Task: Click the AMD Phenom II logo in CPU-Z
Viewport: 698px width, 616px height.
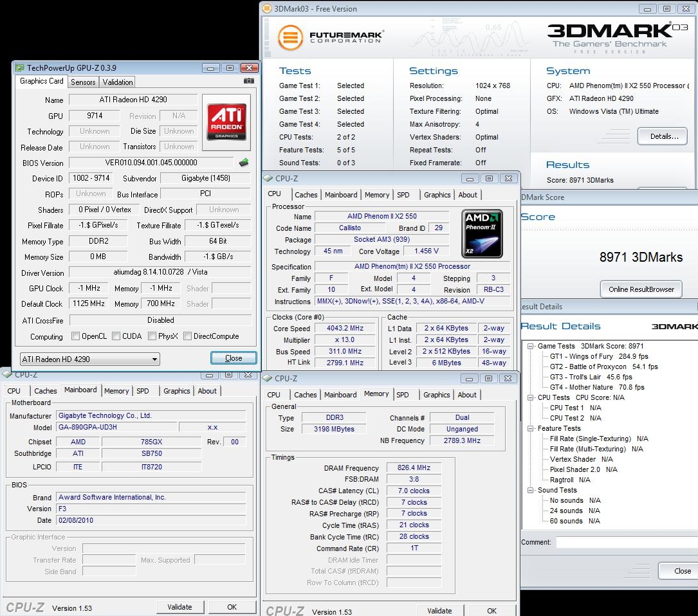Action: tap(483, 233)
